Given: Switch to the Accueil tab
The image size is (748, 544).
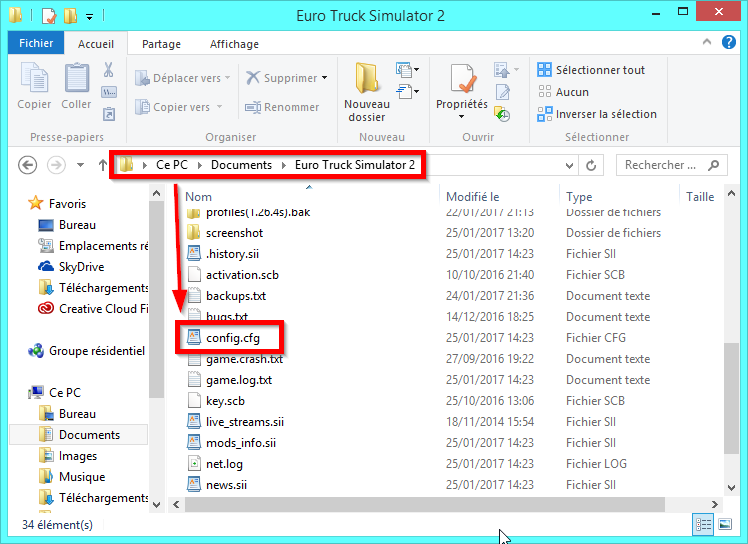Looking at the screenshot, I should pos(96,44).
